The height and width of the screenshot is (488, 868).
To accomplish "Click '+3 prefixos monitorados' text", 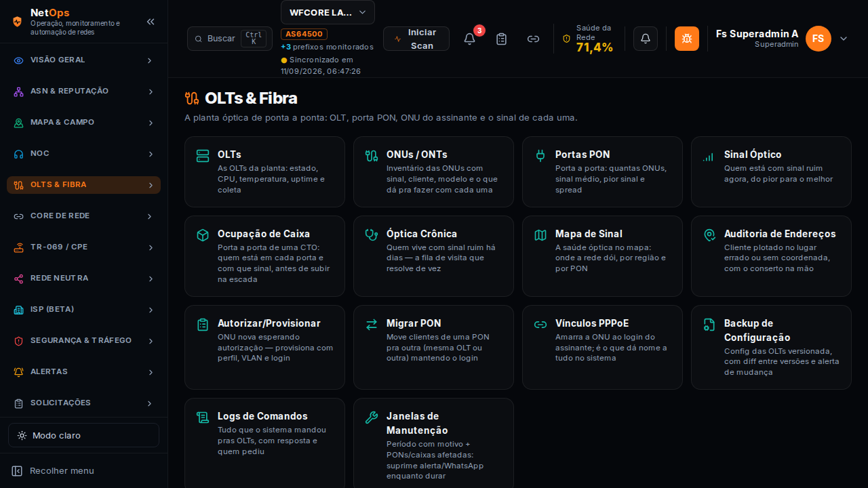I will 327,47.
